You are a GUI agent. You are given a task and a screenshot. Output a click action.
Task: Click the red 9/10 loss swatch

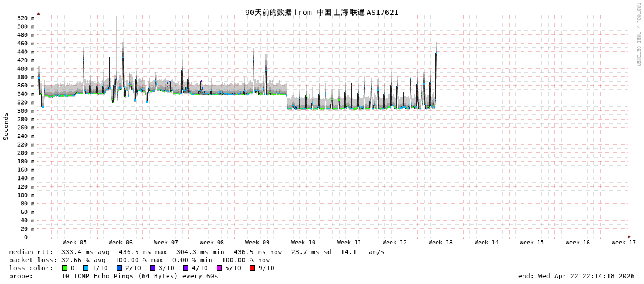[253, 268]
